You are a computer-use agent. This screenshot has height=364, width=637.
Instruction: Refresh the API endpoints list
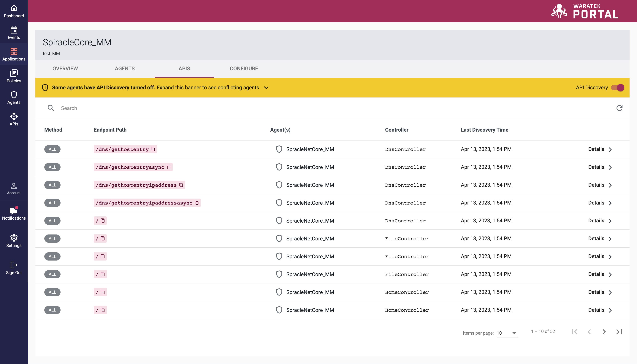[x=619, y=108]
